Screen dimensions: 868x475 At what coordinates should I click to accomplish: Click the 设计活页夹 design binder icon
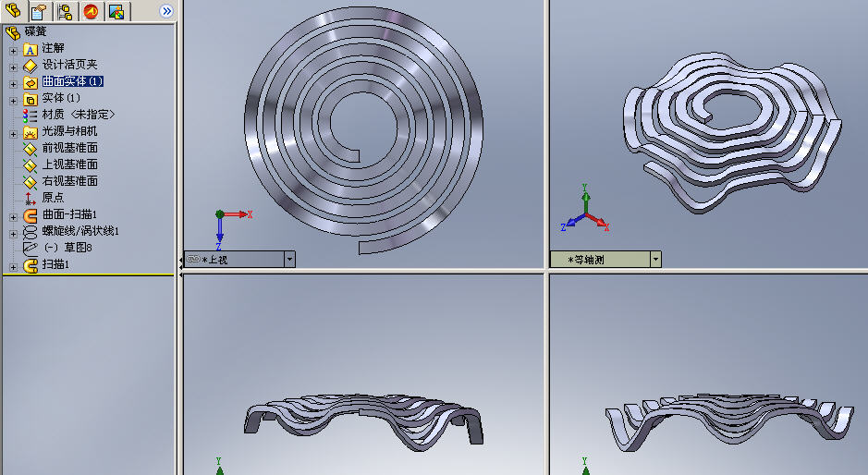coord(30,66)
